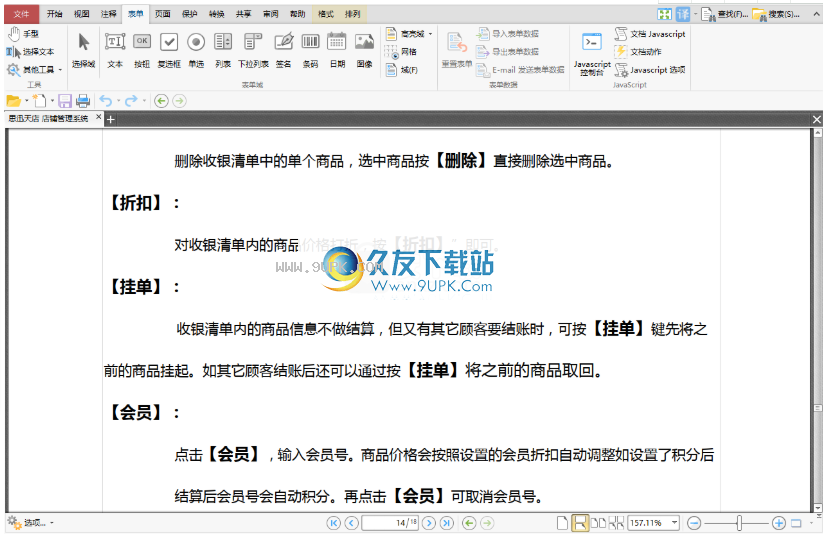Insert a 复选框 checkbox field

click(x=169, y=51)
